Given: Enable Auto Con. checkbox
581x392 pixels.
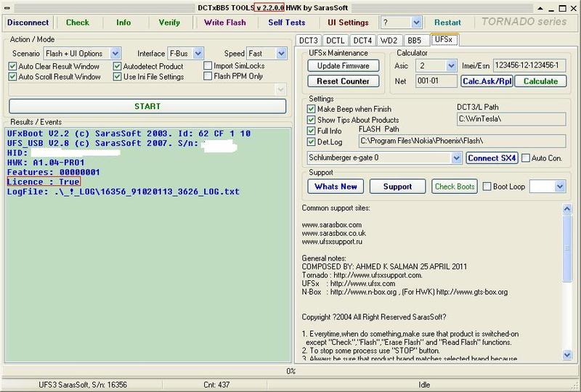Looking at the screenshot, I should (525, 158).
